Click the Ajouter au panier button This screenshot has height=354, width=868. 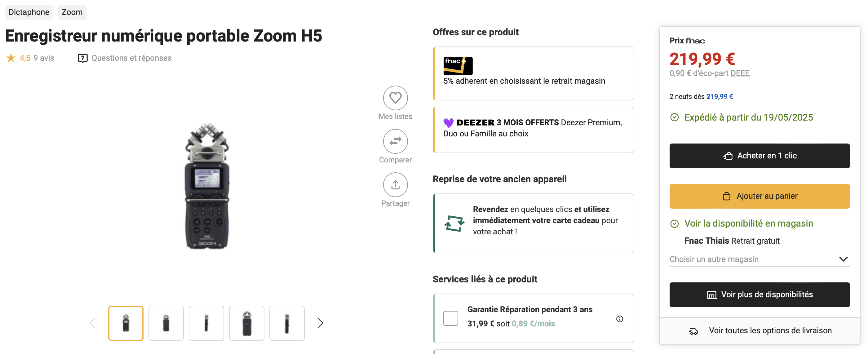[759, 196]
